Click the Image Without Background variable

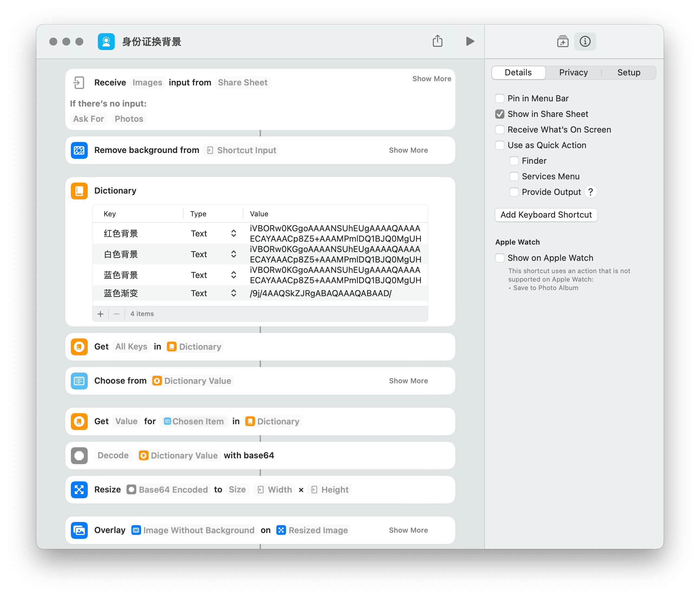(x=193, y=530)
